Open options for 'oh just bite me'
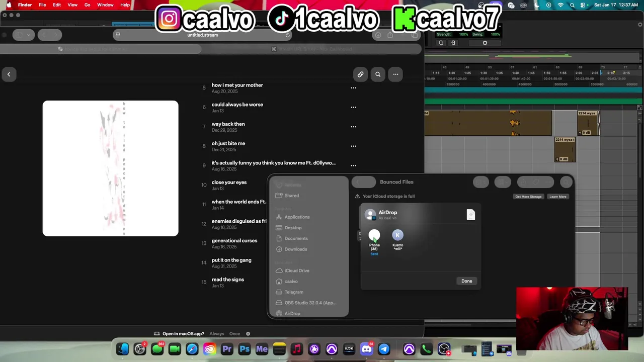Viewport: 644px width, 362px height. click(353, 146)
